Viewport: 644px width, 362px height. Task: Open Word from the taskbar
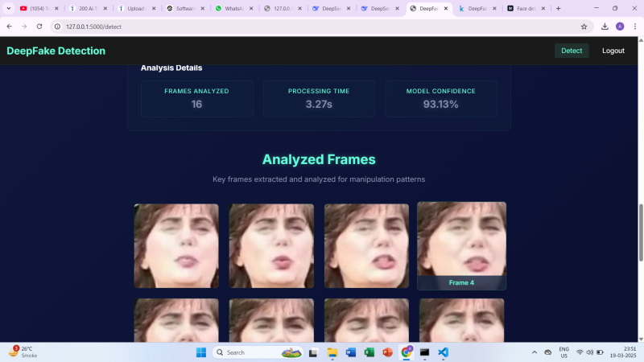pos(351,352)
